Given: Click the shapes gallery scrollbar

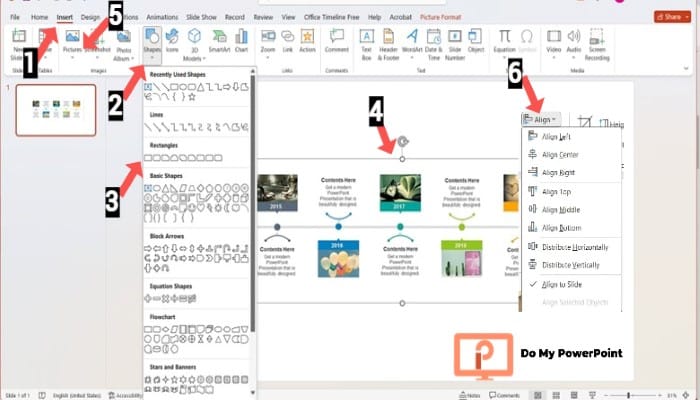Looking at the screenshot, I should tap(253, 203).
